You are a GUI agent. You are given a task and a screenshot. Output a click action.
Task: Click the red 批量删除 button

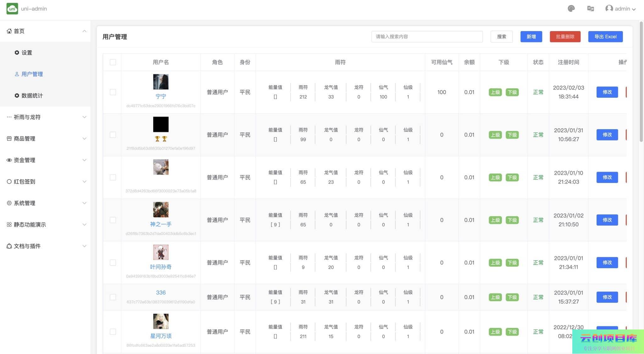565,36
